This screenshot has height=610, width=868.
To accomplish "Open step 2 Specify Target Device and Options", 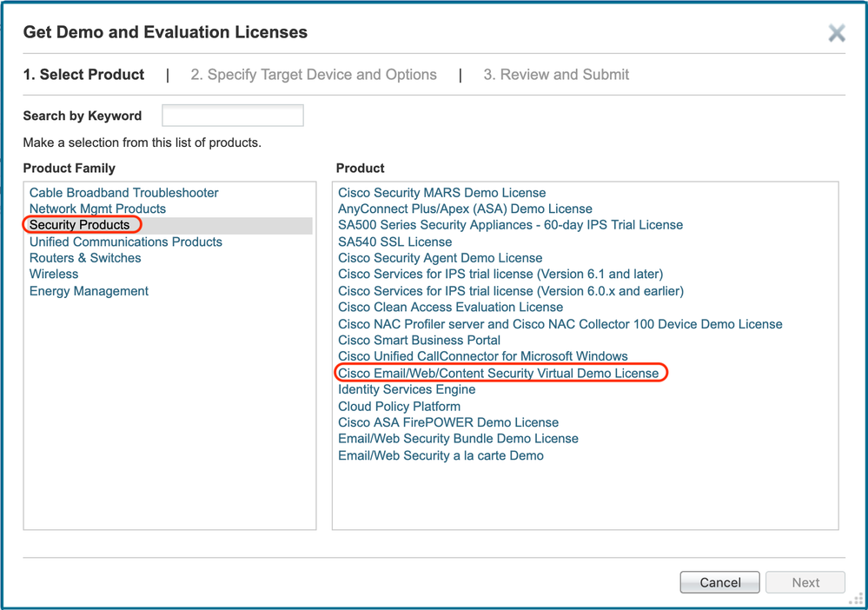I will click(314, 75).
